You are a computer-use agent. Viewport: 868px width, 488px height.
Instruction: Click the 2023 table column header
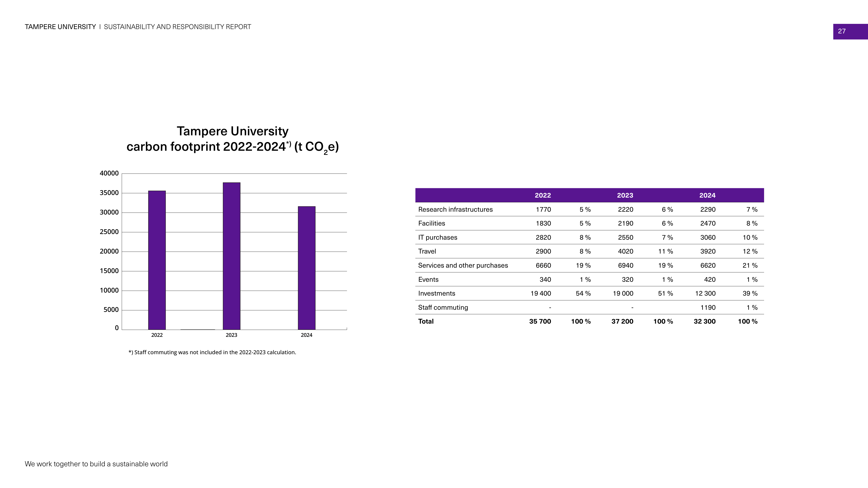(x=625, y=195)
